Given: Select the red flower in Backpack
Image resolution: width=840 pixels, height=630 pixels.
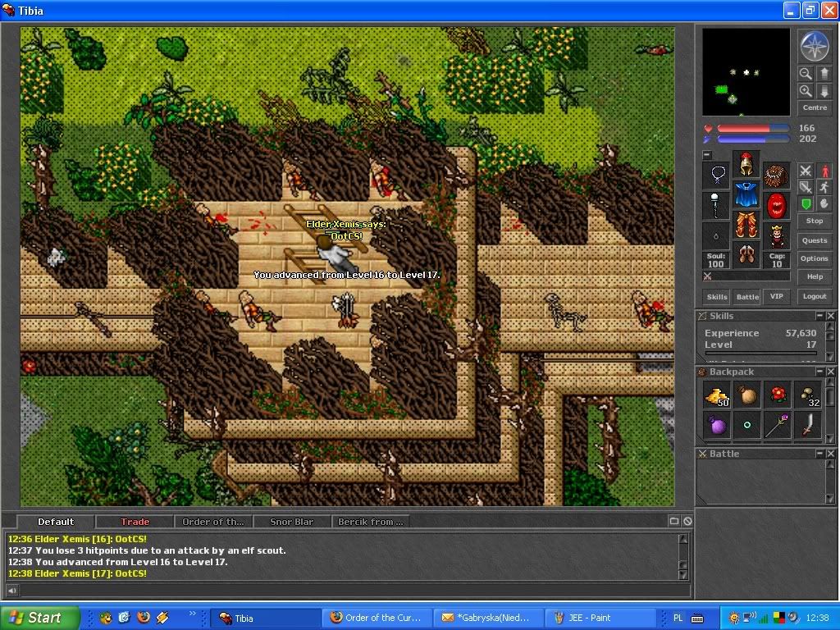Looking at the screenshot, I should (x=778, y=396).
